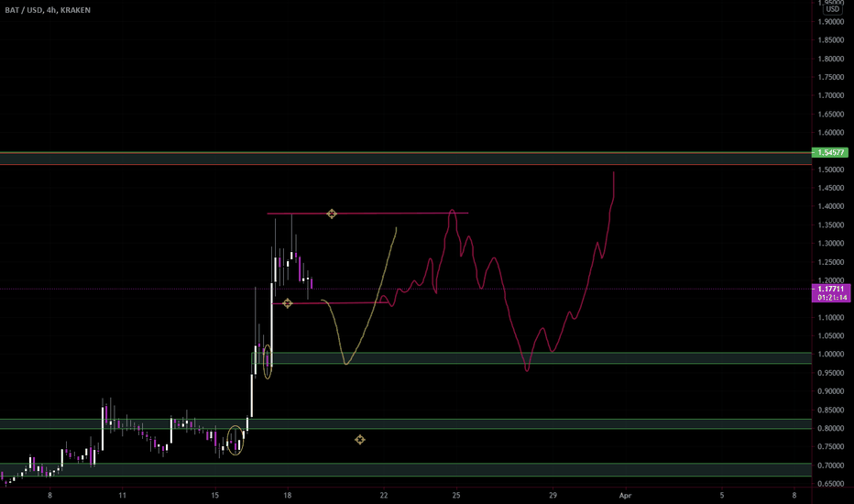The width and height of the screenshot is (854, 504).
Task: Click the 0.90000 price axis label
Action: click(830, 391)
